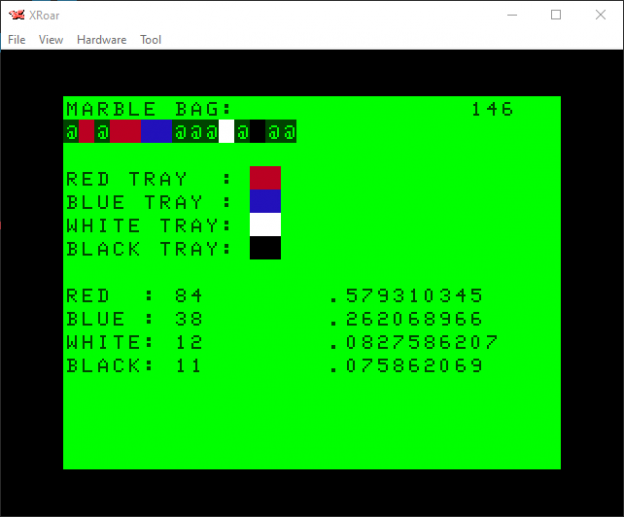Click the XRoar app icon in title bar

(15, 15)
